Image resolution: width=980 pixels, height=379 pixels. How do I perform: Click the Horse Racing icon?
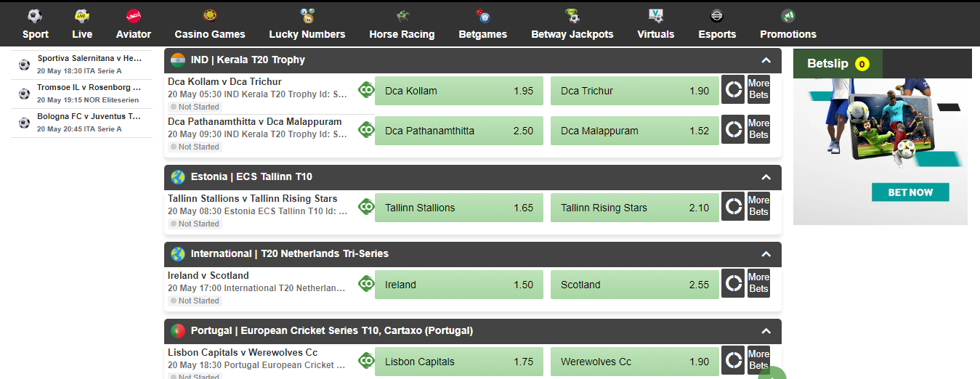pos(402,15)
